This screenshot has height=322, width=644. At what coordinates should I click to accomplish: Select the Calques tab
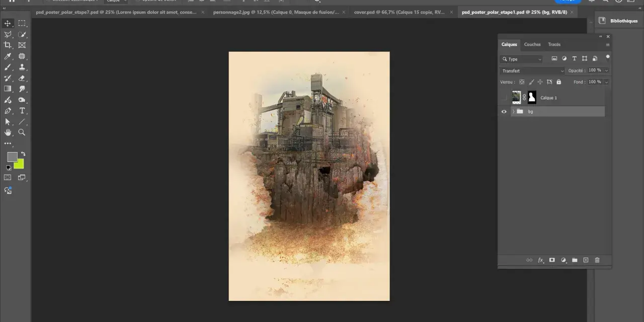coord(509,44)
